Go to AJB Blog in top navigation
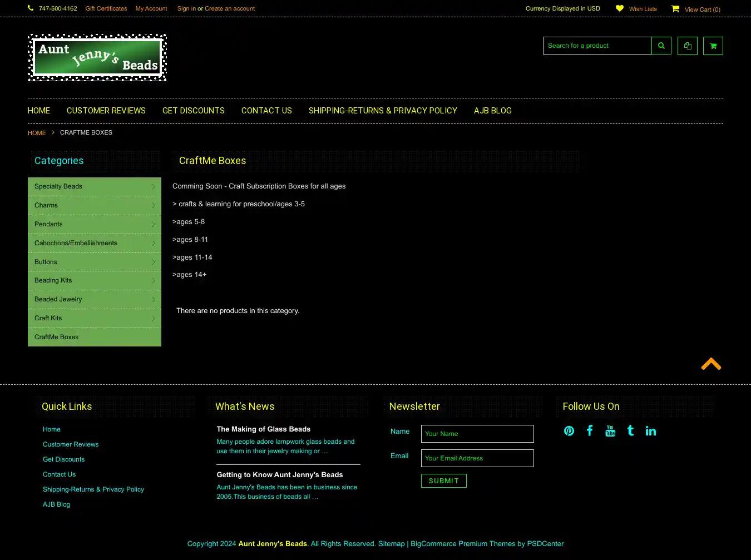This screenshot has height=560, width=751. click(x=492, y=111)
